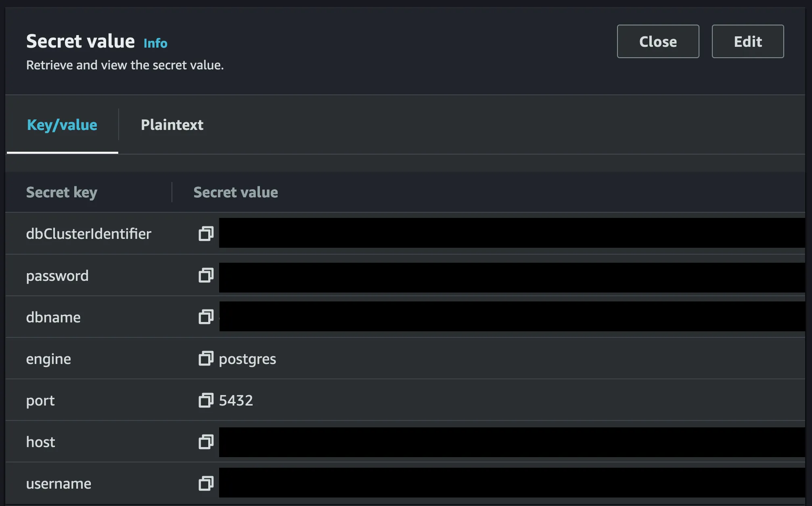
Task: Click the Secret key column header
Action: pos(62,192)
